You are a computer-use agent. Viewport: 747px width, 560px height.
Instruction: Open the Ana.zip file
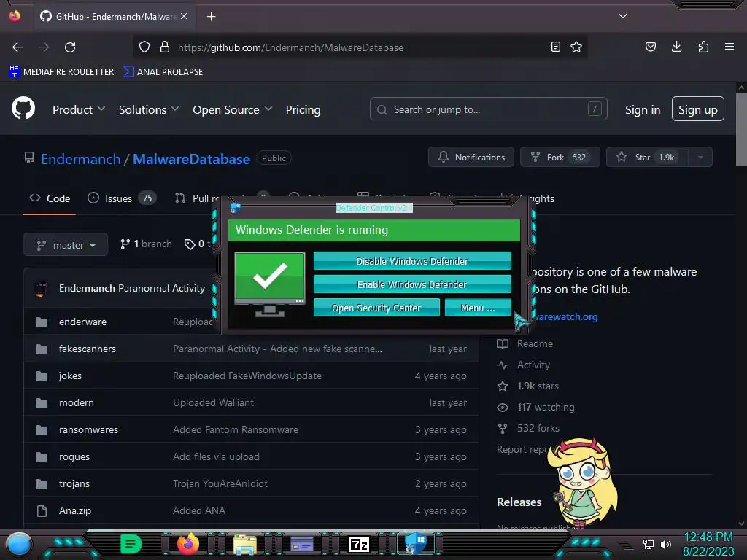75,510
